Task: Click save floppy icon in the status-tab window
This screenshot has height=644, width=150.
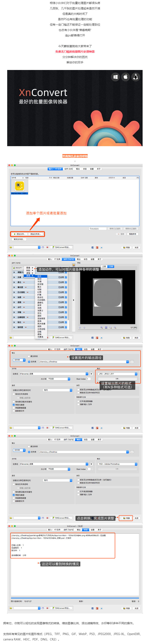Action: point(43,608)
